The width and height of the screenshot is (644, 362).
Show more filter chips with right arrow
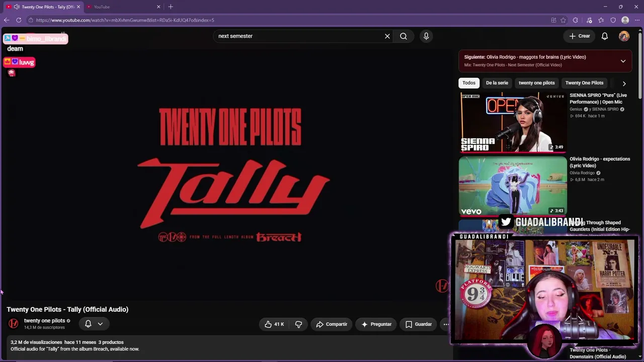click(x=624, y=83)
